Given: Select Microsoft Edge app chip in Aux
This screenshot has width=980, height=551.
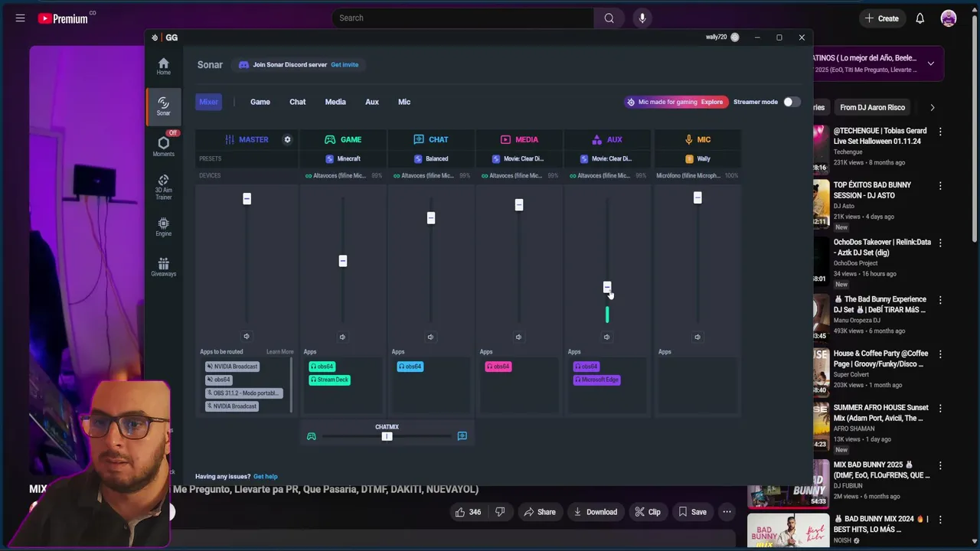Looking at the screenshot, I should 596,380.
